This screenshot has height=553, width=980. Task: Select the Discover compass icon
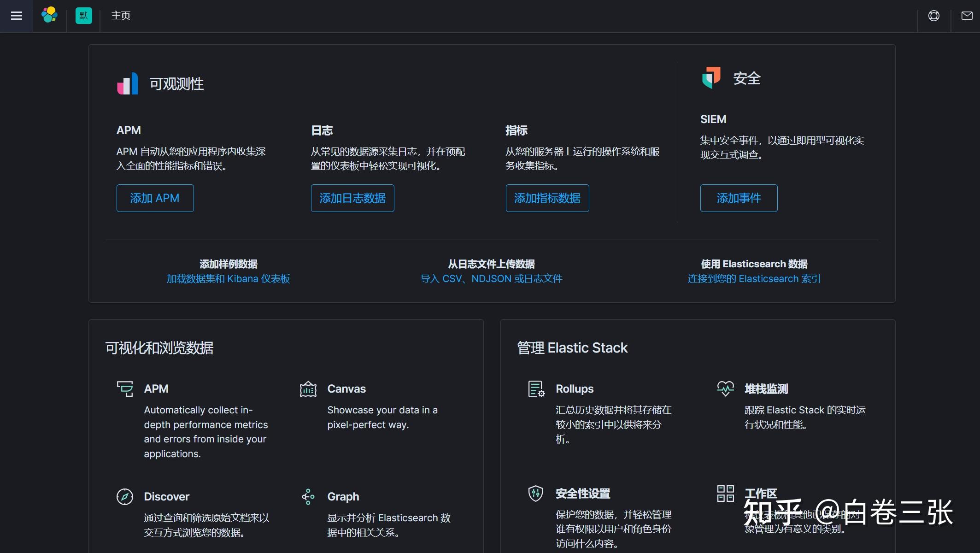(124, 496)
